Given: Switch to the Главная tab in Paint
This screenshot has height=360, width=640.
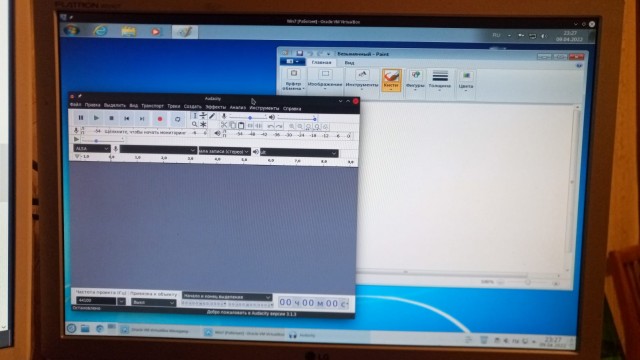Looking at the screenshot, I should tap(321, 62).
